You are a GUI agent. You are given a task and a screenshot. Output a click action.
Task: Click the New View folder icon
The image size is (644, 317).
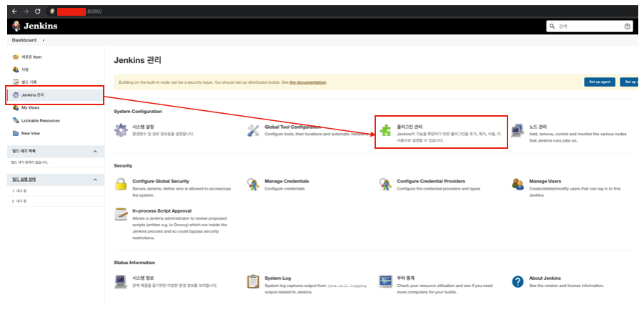[x=16, y=133]
